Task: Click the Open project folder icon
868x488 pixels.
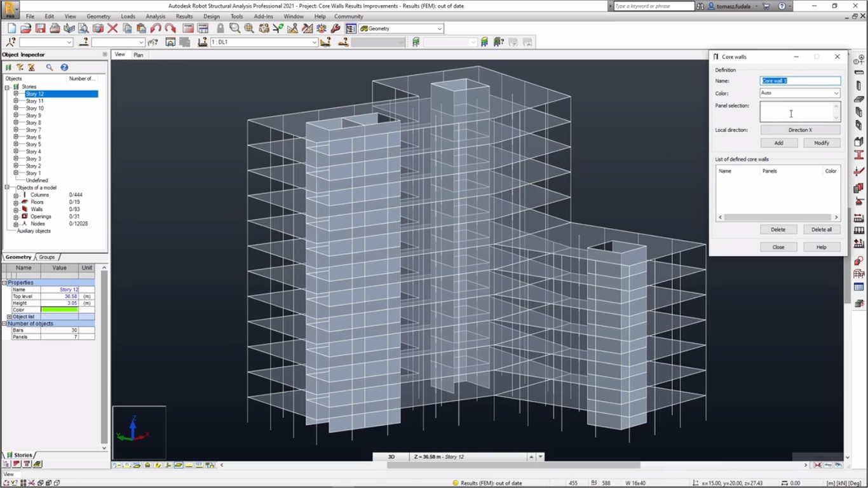Action: click(26, 29)
